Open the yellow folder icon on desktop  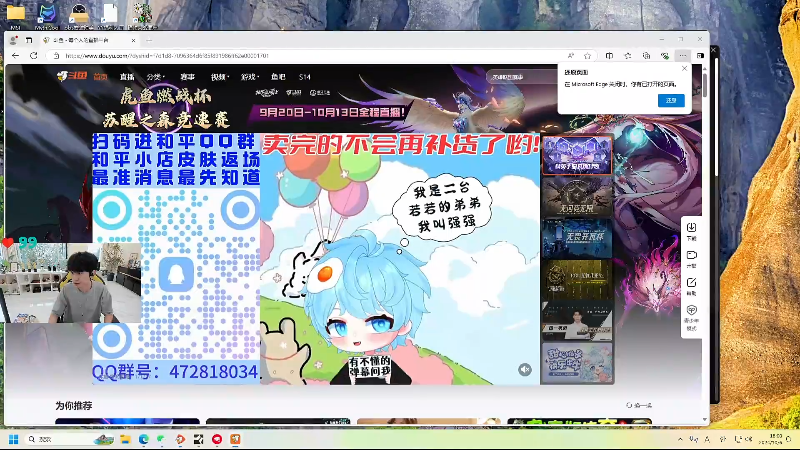pos(15,14)
